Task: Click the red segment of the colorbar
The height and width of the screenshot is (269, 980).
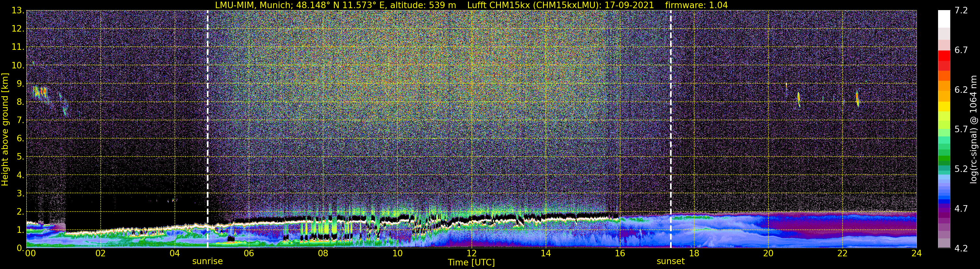Action: (x=944, y=56)
